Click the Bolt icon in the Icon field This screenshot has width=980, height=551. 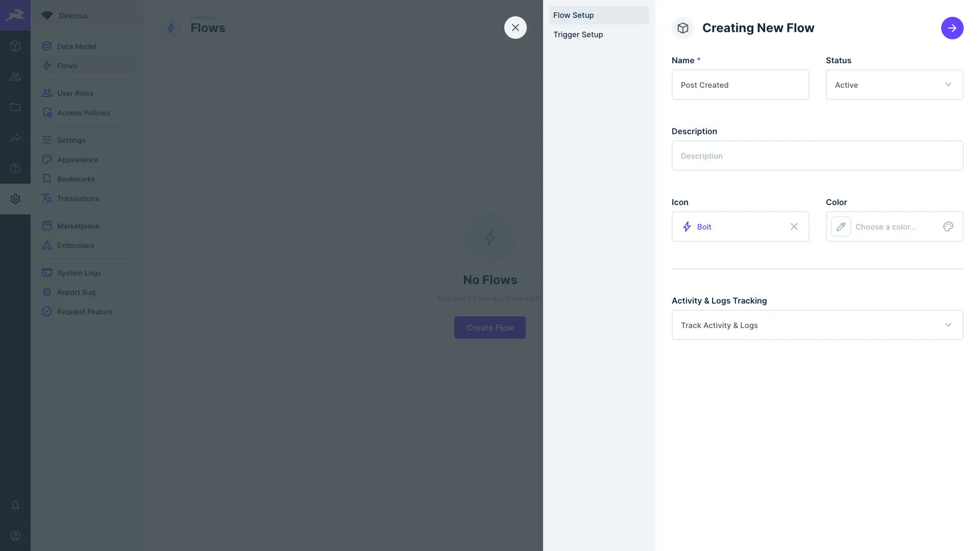[x=687, y=227]
